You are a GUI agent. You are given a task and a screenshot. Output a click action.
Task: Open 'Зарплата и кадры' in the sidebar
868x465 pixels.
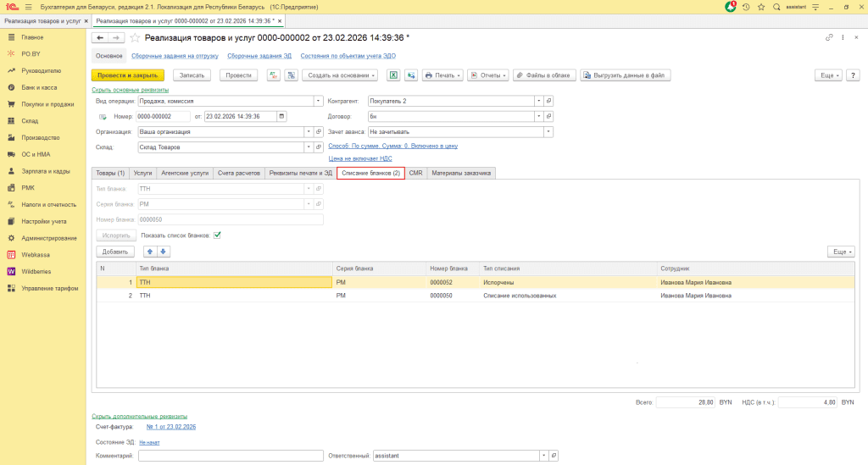click(x=45, y=171)
